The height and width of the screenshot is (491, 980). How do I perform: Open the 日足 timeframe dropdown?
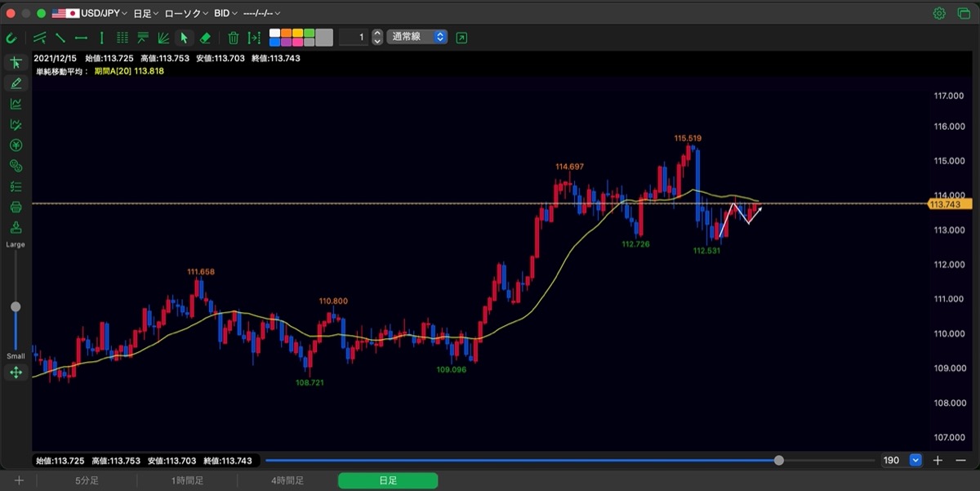pyautogui.click(x=146, y=14)
